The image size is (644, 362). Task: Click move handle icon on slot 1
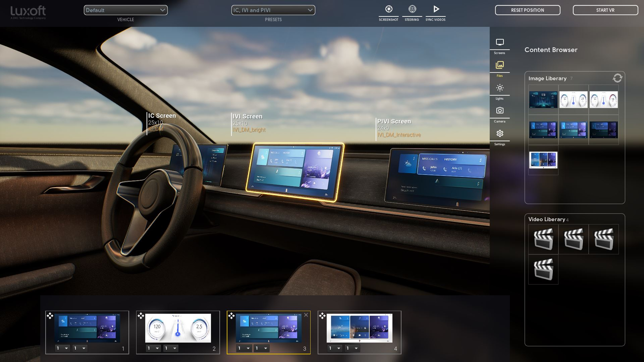point(50,316)
